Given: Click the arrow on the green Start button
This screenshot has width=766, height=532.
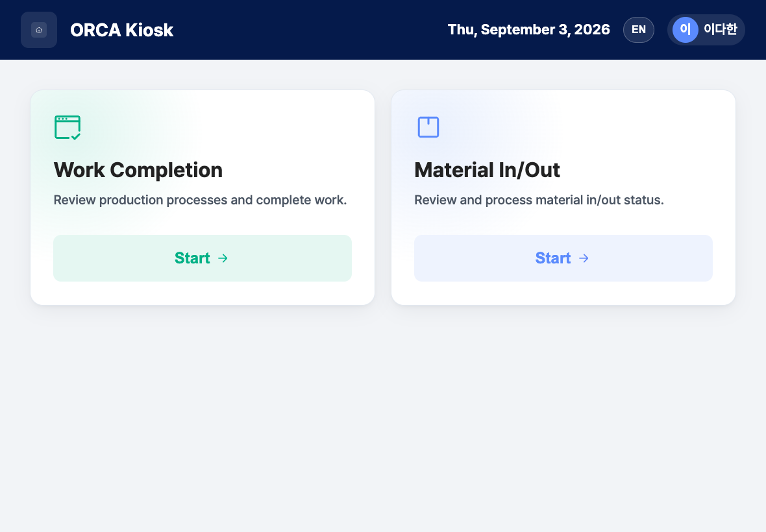Looking at the screenshot, I should pos(223,258).
